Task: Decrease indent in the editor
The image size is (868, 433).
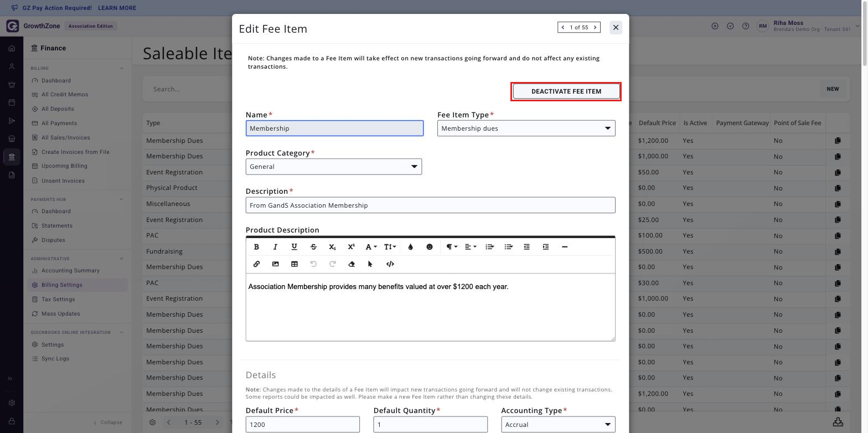Action: pos(526,247)
